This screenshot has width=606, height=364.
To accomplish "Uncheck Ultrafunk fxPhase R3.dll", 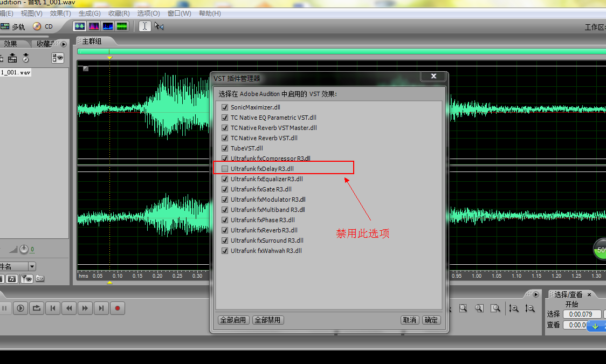I will (x=224, y=220).
